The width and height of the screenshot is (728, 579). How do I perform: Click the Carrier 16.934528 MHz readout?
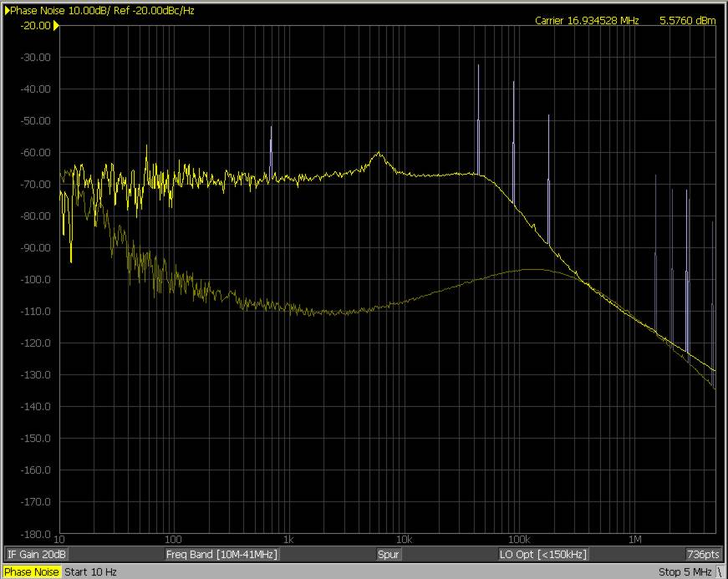[x=587, y=20]
